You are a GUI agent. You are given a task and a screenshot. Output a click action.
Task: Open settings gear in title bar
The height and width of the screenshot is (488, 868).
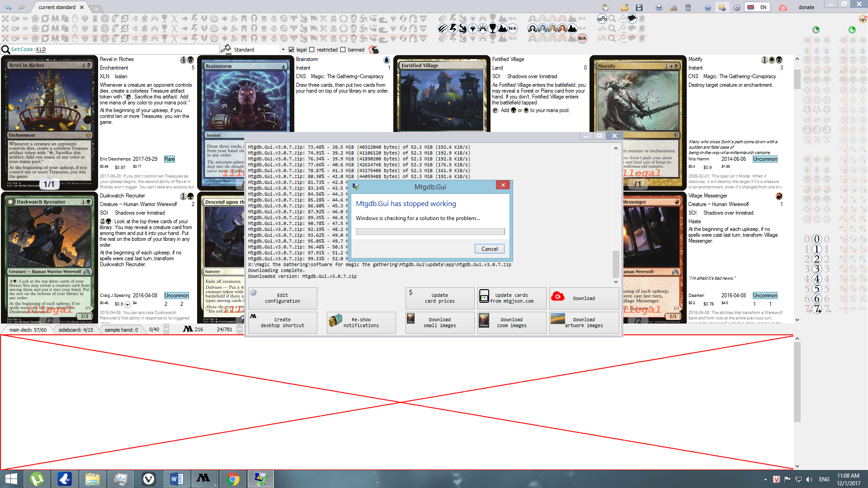click(736, 7)
